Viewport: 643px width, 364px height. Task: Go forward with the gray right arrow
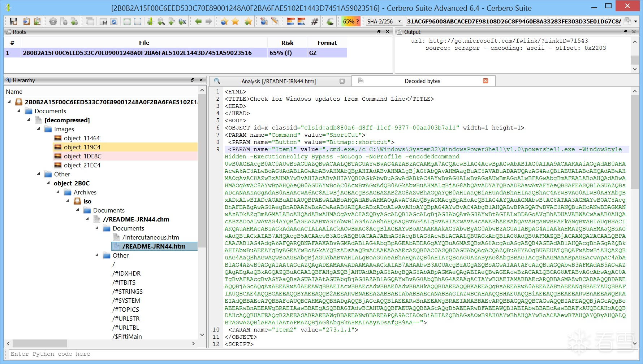coord(209,22)
